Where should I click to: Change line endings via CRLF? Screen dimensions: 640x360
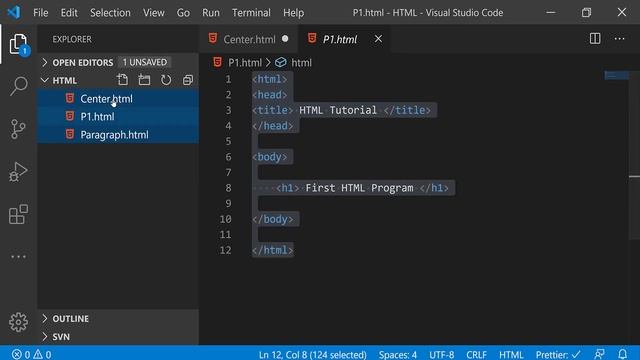[476, 354]
